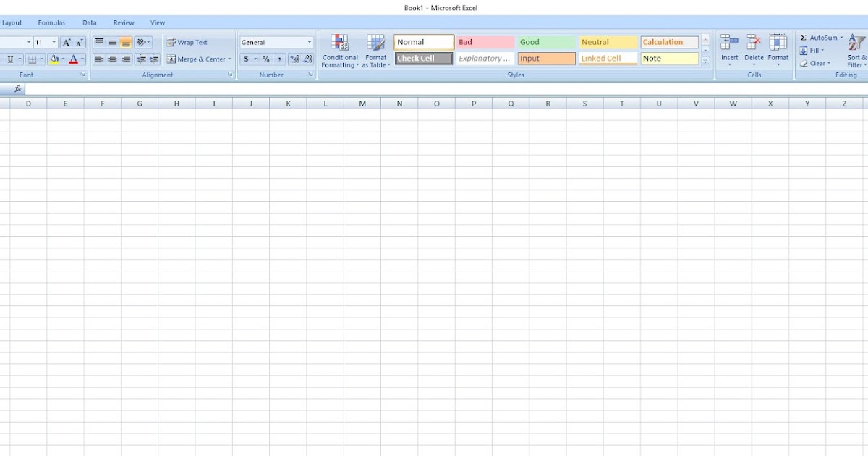Select the Format as Table icon
Image resolution: width=868 pixels, height=456 pixels.
(x=376, y=49)
